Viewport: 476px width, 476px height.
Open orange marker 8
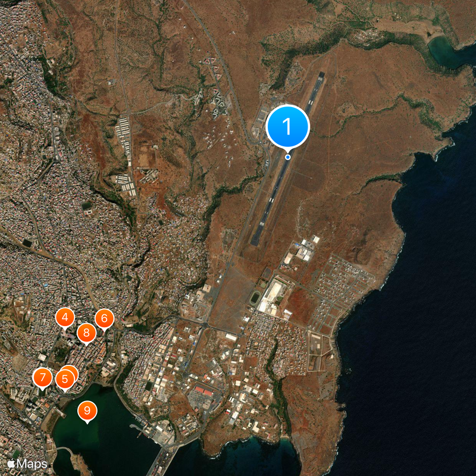click(x=86, y=333)
